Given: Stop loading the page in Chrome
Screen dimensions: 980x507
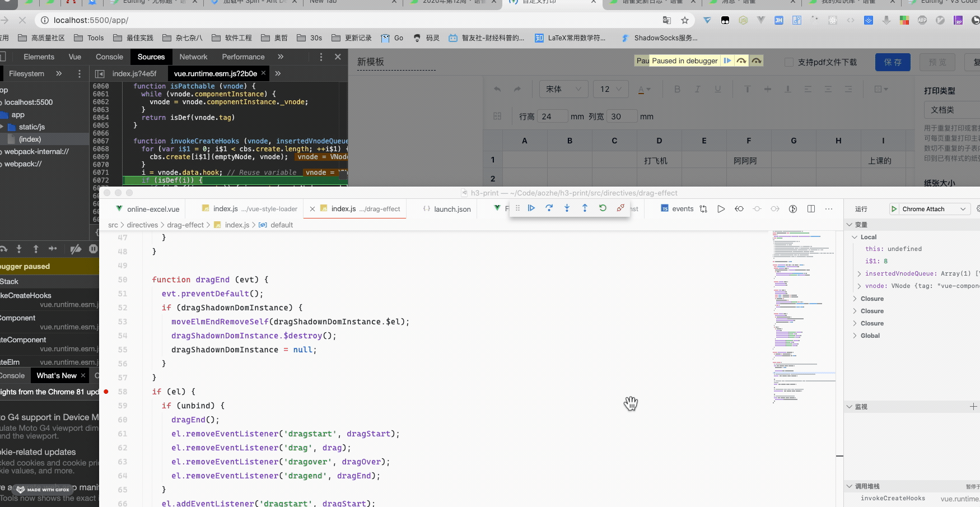Looking at the screenshot, I should (22, 20).
